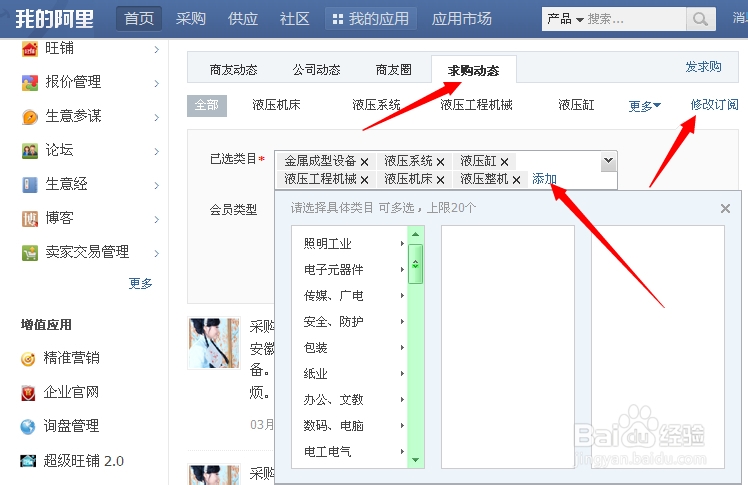This screenshot has width=748, height=485.
Task: Expand the 论坛 sidebar chevron
Action: tap(156, 152)
